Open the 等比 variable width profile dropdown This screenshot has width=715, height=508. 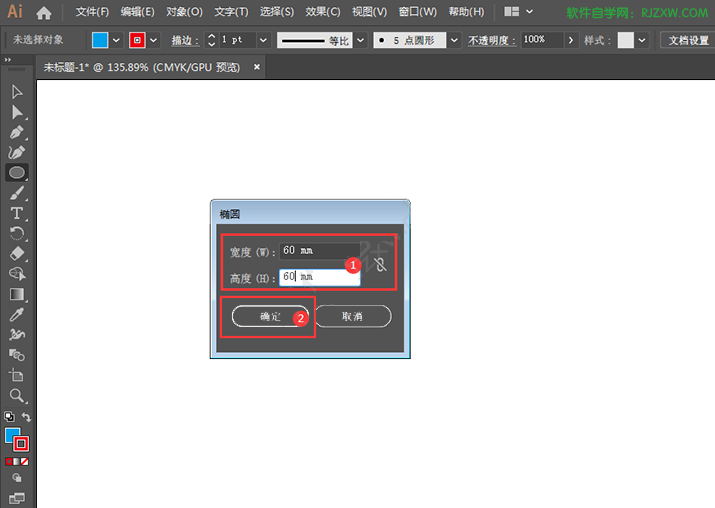pos(361,40)
